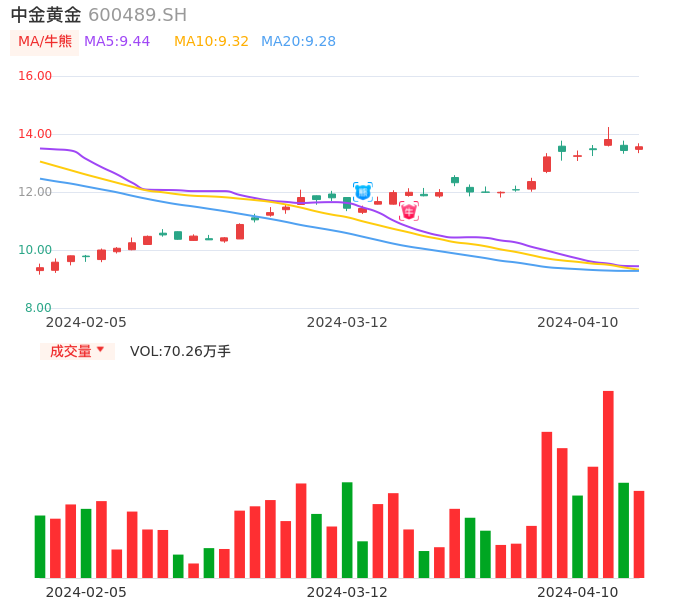Click the highest candlestick with long upper wick
Viewport: 686px width, 606px height.
coord(608,141)
